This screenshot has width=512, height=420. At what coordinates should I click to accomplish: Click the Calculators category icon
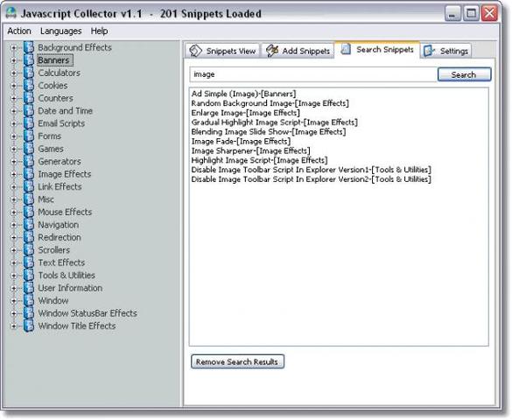tap(29, 73)
